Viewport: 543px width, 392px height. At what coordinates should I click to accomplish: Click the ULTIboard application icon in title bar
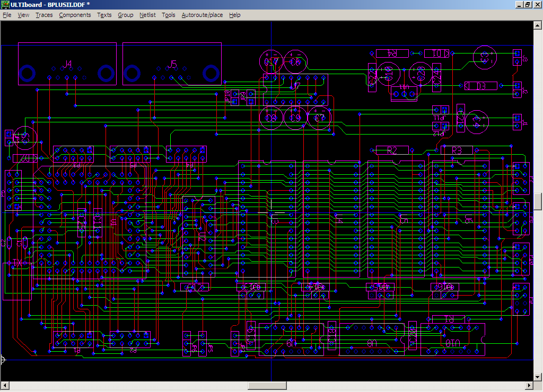pyautogui.click(x=5, y=5)
